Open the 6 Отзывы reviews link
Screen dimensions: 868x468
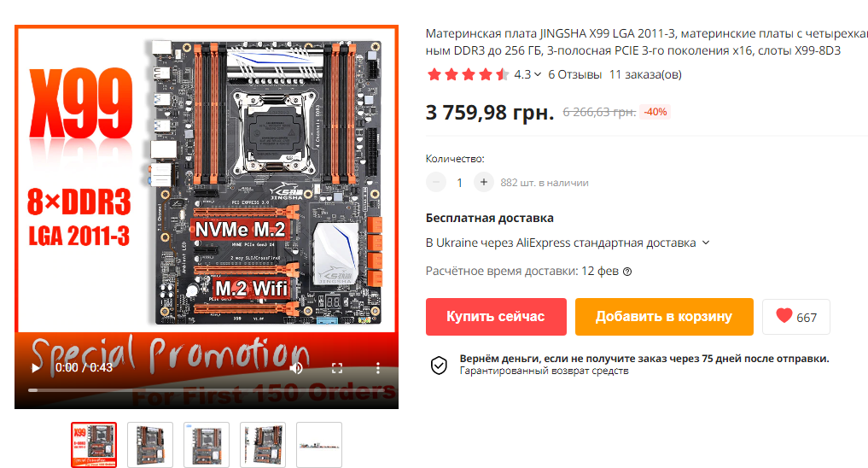coord(574,74)
